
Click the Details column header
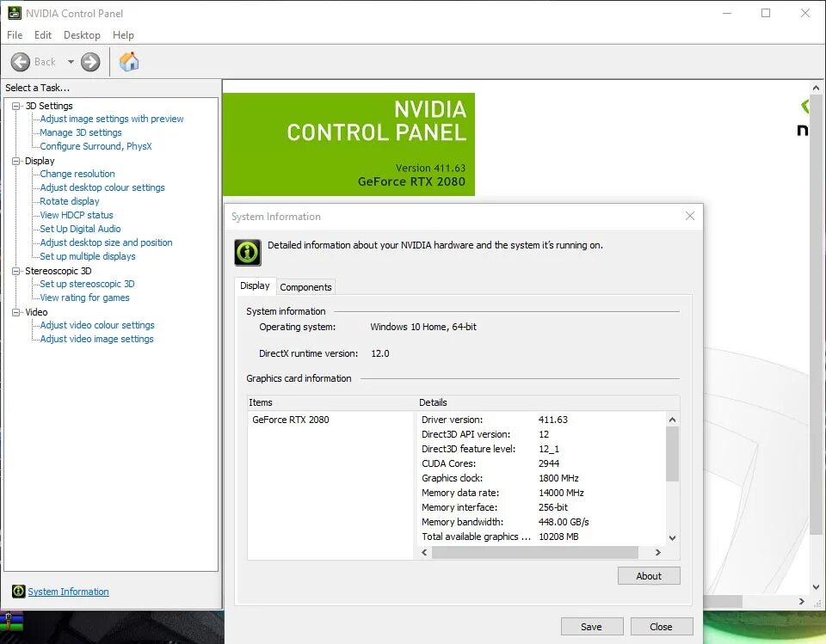coord(548,402)
